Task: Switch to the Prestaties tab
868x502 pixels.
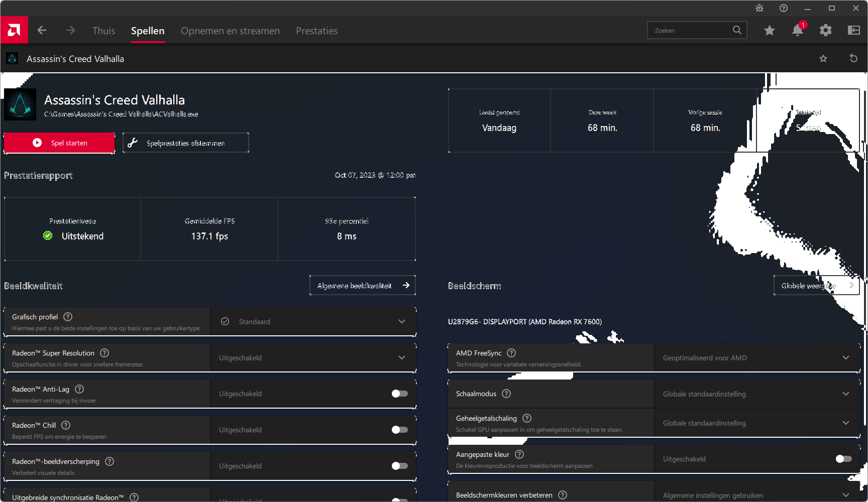Action: (x=316, y=31)
